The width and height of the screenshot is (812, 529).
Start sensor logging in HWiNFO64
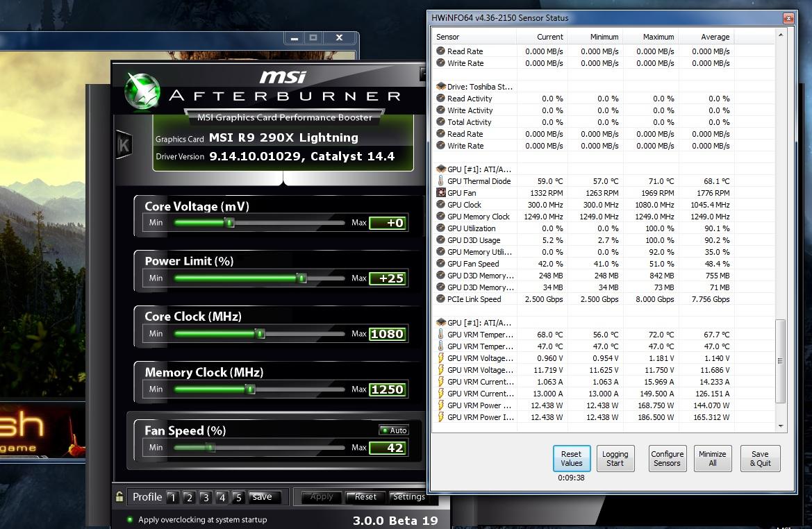615,459
